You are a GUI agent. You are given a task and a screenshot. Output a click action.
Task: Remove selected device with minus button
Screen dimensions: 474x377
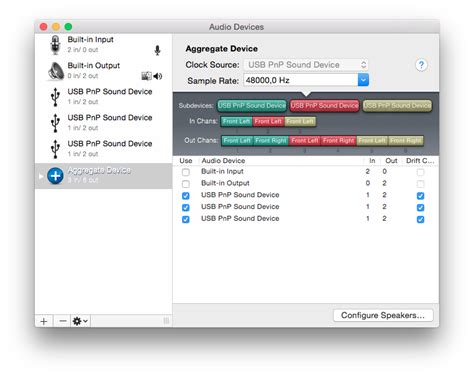62,321
